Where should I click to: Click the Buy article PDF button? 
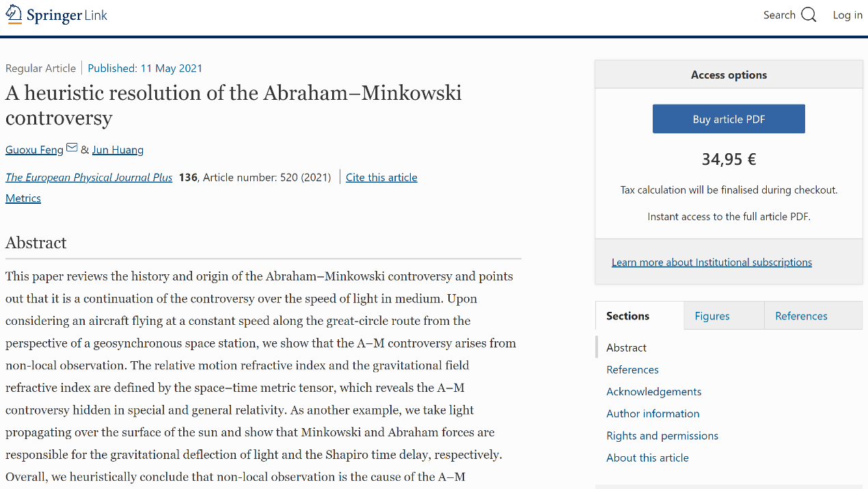[729, 119]
